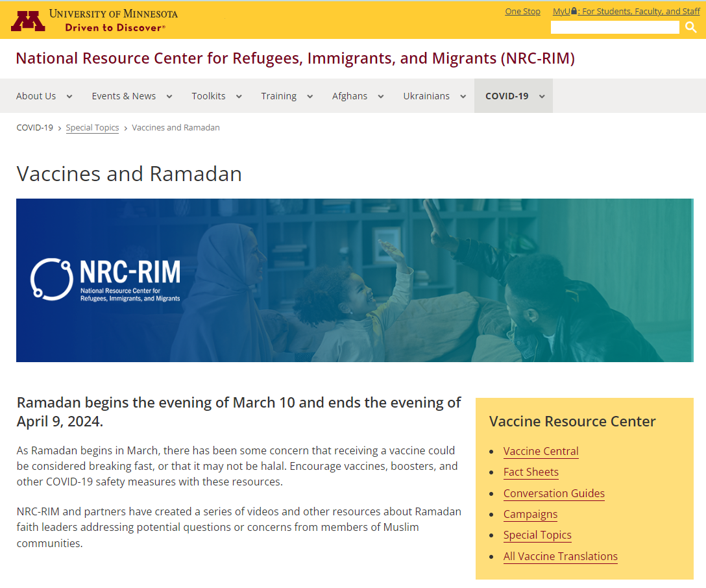Open the Events & News section
The width and height of the screenshot is (706, 588).
point(123,96)
